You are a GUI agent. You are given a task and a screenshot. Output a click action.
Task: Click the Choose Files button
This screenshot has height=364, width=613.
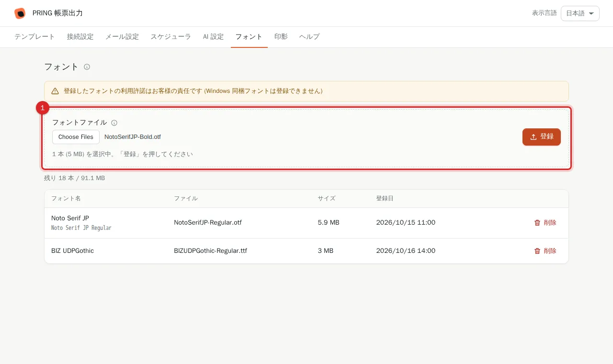(x=76, y=137)
